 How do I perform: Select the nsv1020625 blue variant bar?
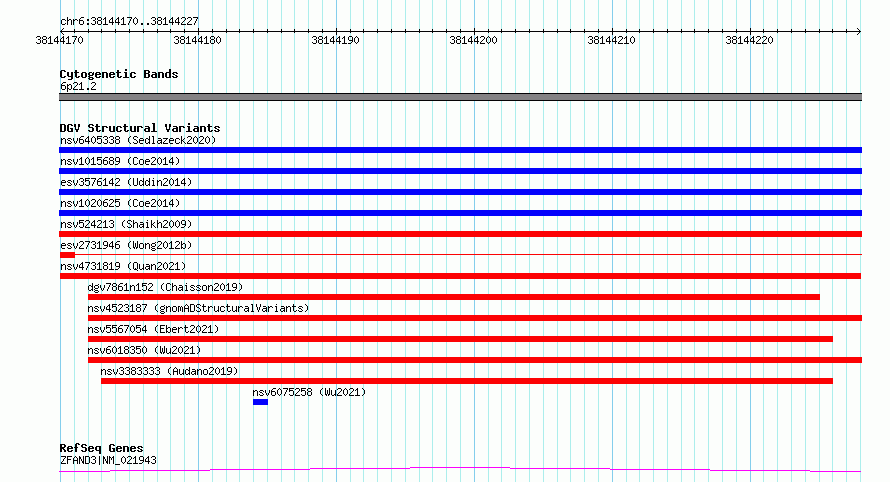pos(460,213)
